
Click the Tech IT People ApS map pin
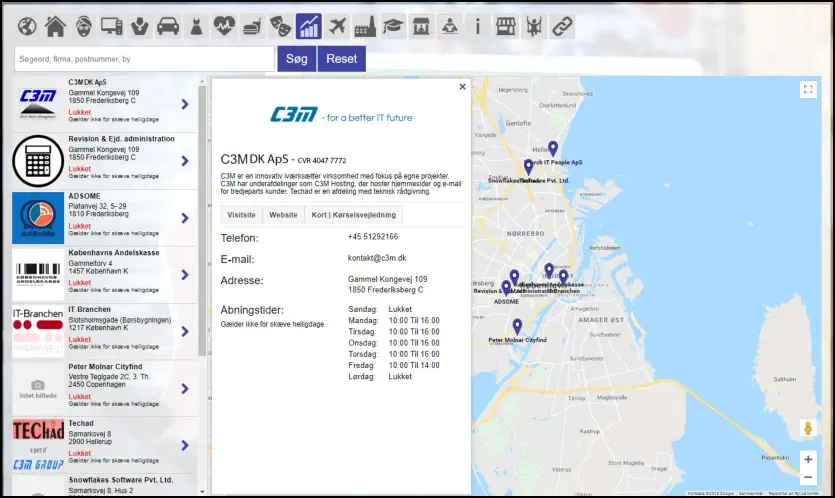coord(553,148)
